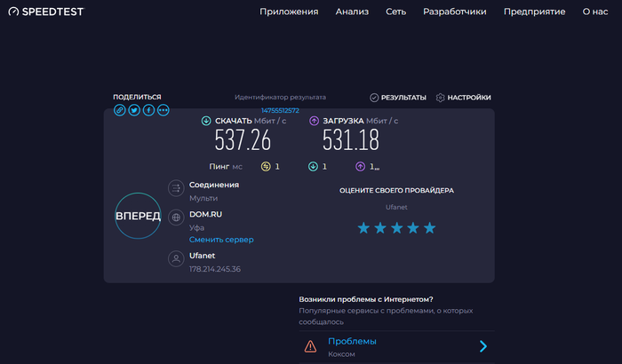Image resolution: width=622 pixels, height=364 pixels.
Task: Rate provider with fourth star
Action: (x=413, y=228)
